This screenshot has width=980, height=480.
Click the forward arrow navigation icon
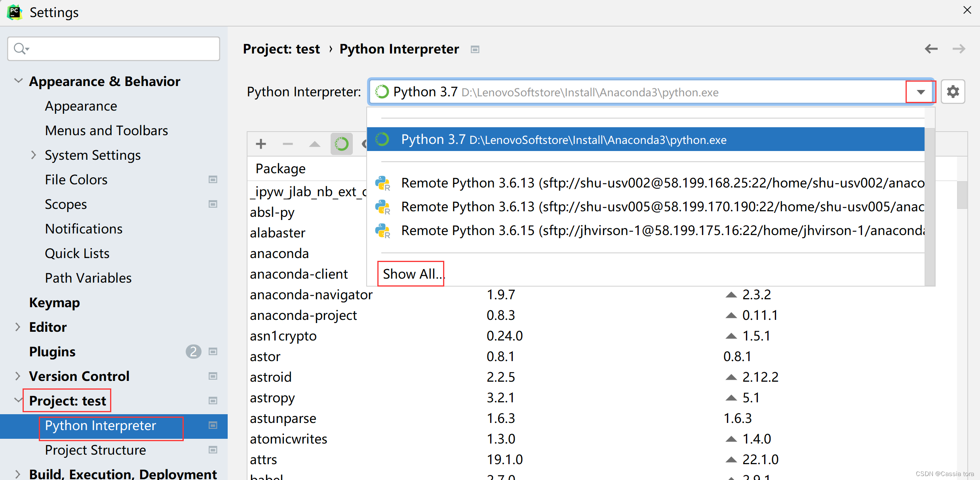pyautogui.click(x=959, y=49)
